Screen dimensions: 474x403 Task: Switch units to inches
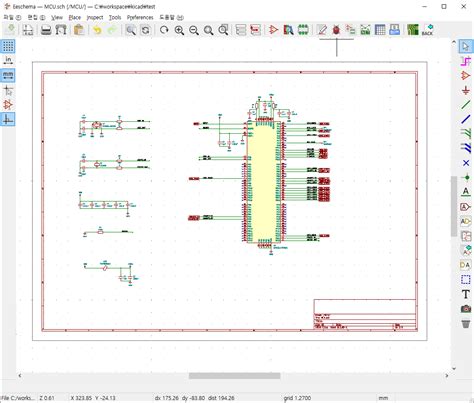tap(8, 61)
